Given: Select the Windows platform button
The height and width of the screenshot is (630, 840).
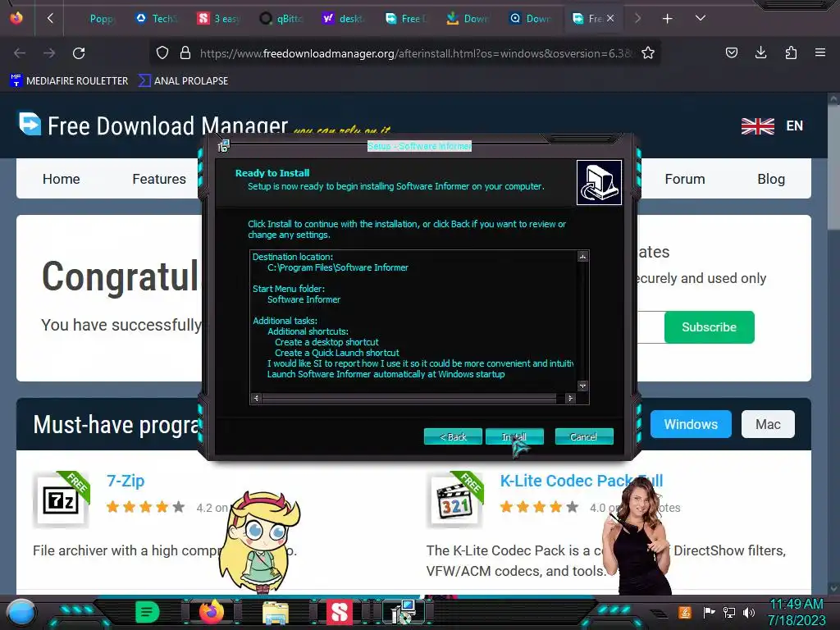Looking at the screenshot, I should coord(691,424).
